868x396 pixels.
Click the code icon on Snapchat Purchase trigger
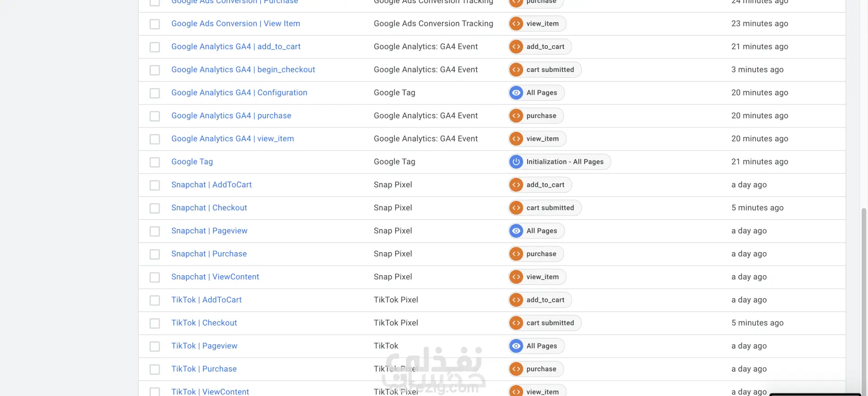[x=516, y=254]
